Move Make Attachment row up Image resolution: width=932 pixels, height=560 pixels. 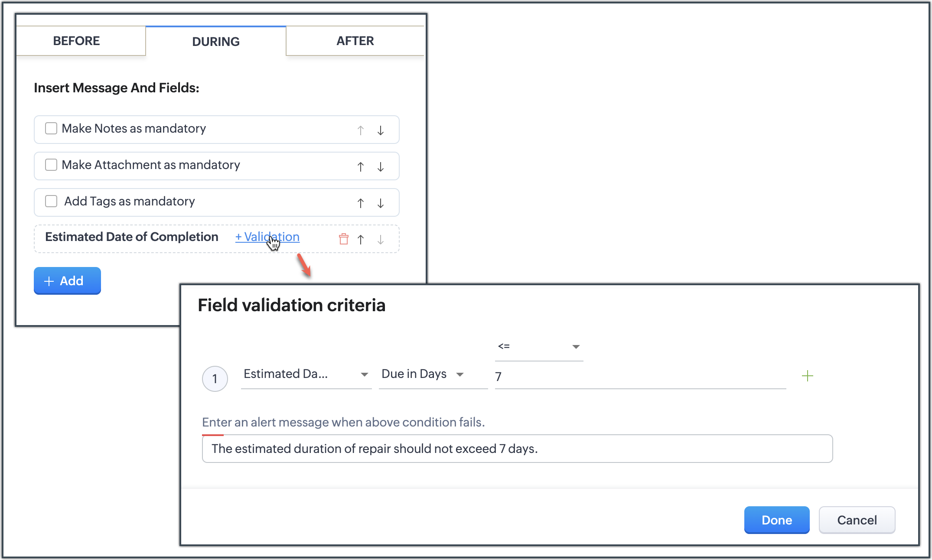[x=360, y=166]
